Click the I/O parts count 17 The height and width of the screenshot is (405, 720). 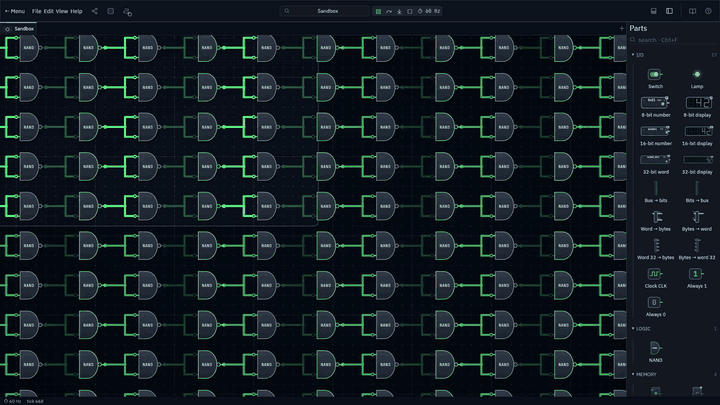pos(714,55)
